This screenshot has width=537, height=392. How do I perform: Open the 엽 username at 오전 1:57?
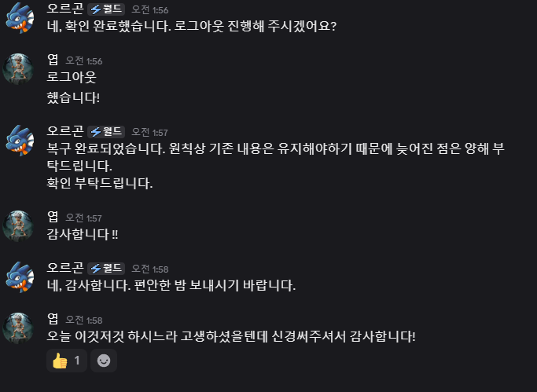coord(53,217)
